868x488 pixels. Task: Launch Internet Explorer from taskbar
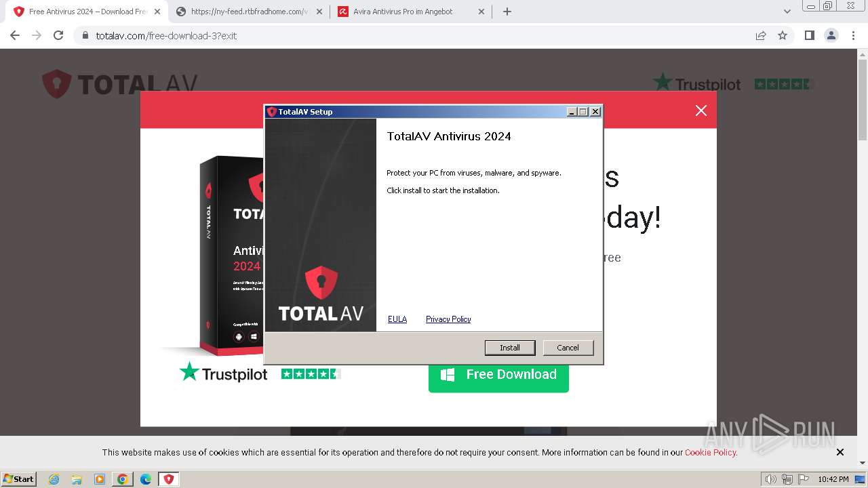tap(54, 479)
